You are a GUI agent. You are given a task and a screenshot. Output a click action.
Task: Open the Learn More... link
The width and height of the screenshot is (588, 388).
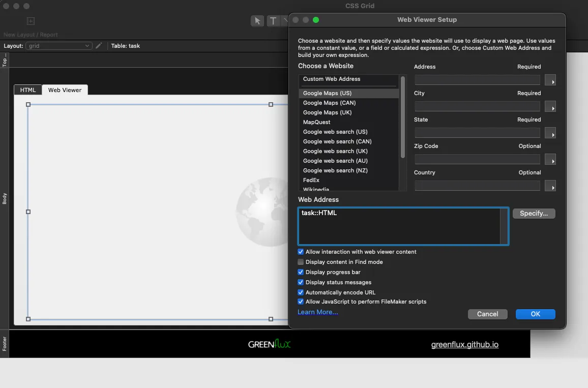click(x=317, y=312)
